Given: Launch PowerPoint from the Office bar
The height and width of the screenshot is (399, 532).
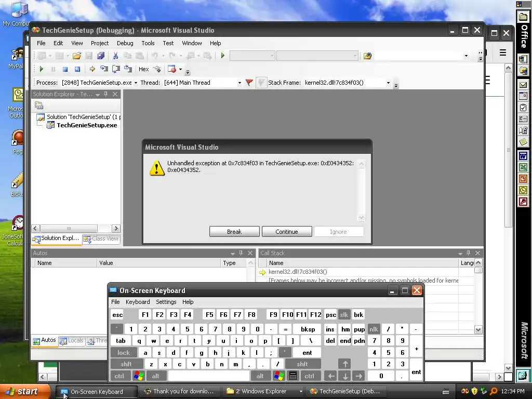Looking at the screenshot, I should point(523,179).
